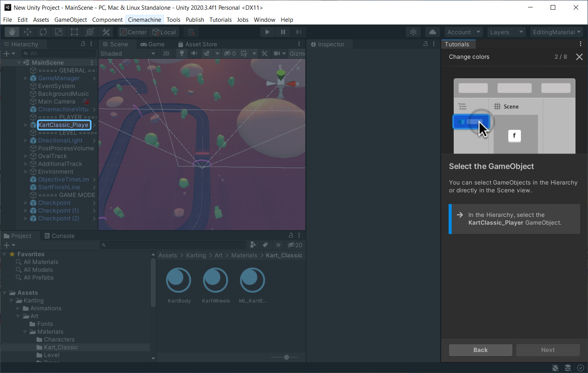588x373 pixels.
Task: Select the Hand tool for panning
Action: [11, 32]
